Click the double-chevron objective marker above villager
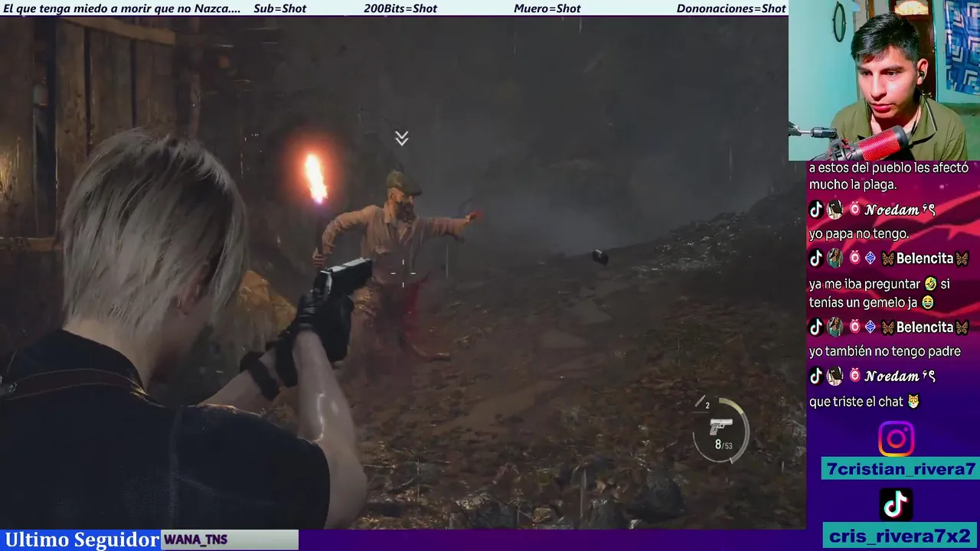980x551 pixels. (401, 139)
